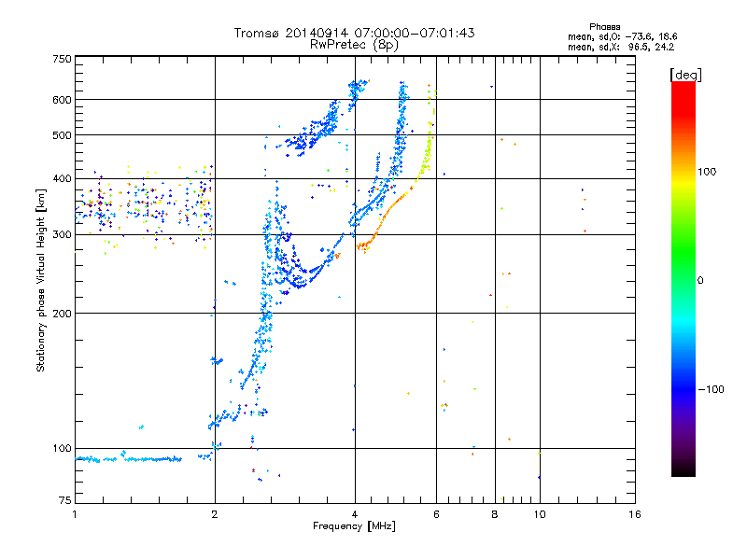Click the colorbar tick label "100"
Viewport: 747px width, 560px height.
pyautogui.click(x=707, y=172)
